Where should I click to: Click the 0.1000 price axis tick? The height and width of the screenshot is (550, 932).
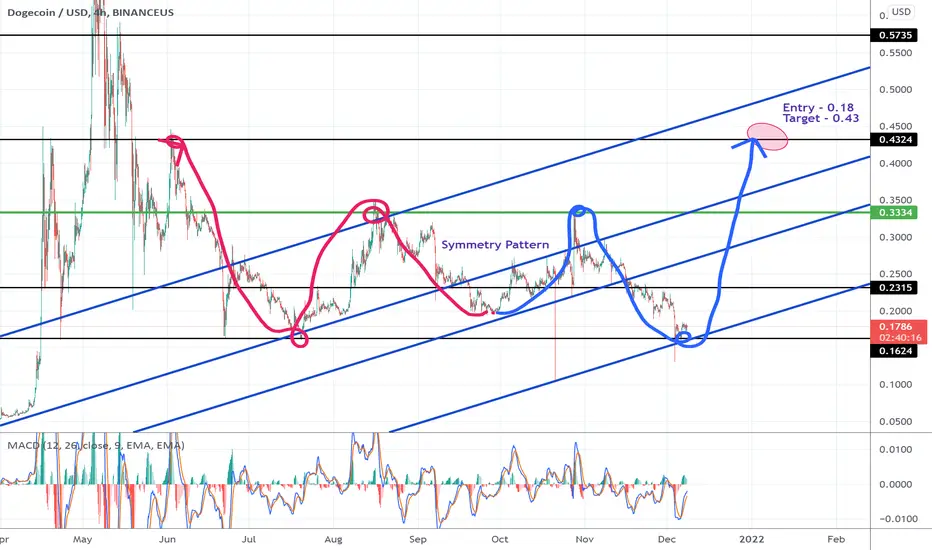(895, 385)
